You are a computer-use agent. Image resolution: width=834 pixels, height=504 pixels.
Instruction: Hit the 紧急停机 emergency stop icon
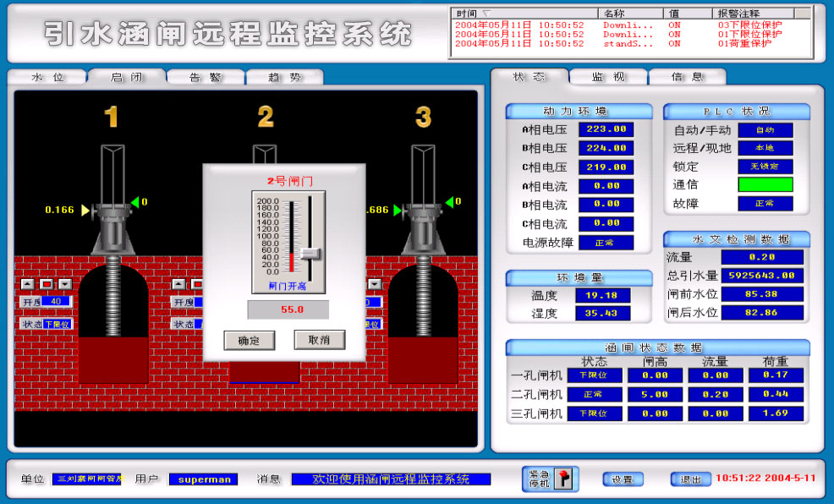(x=563, y=479)
